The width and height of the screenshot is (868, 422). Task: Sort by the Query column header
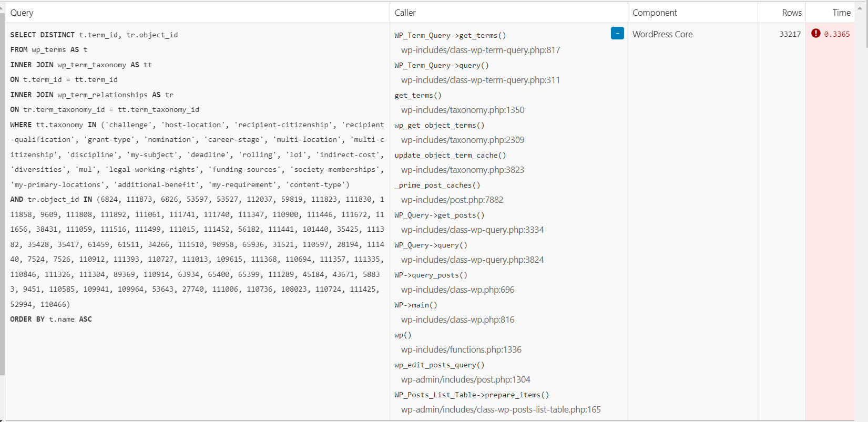(22, 13)
